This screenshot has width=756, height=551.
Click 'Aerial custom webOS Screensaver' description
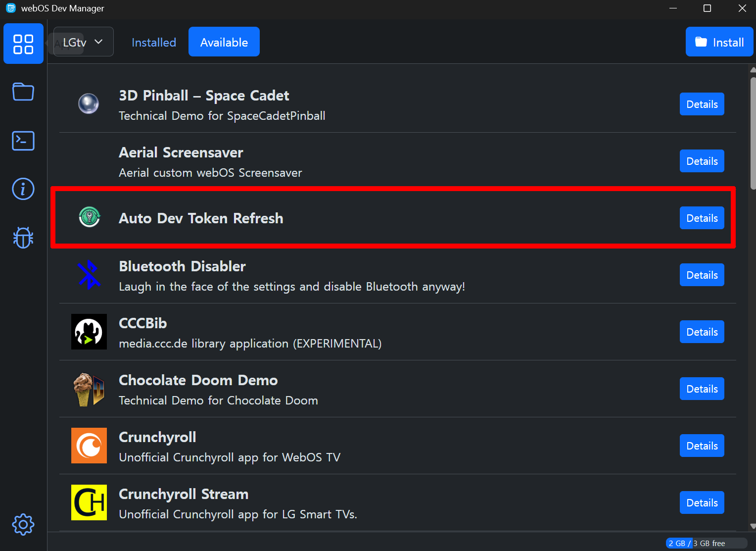coord(210,173)
